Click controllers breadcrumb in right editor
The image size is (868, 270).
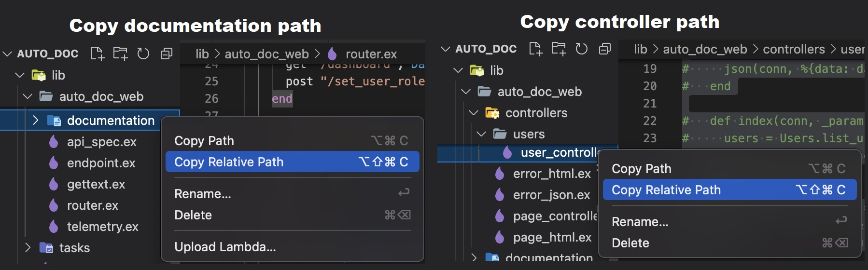[x=794, y=49]
